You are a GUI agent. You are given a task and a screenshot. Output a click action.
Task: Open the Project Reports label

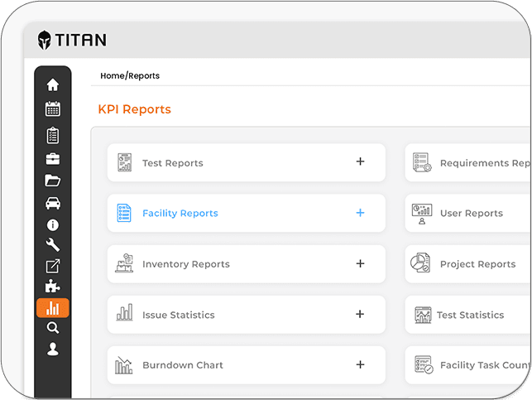(477, 264)
